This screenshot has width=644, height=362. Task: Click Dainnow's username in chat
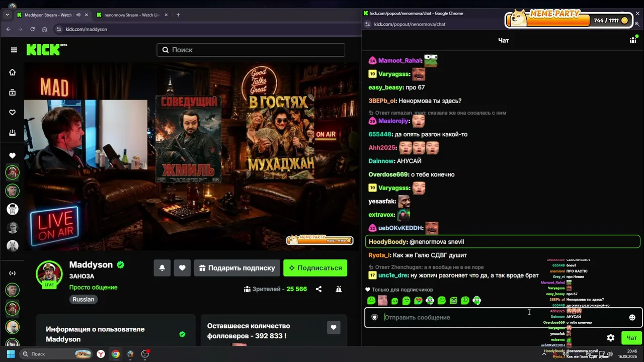381,161
